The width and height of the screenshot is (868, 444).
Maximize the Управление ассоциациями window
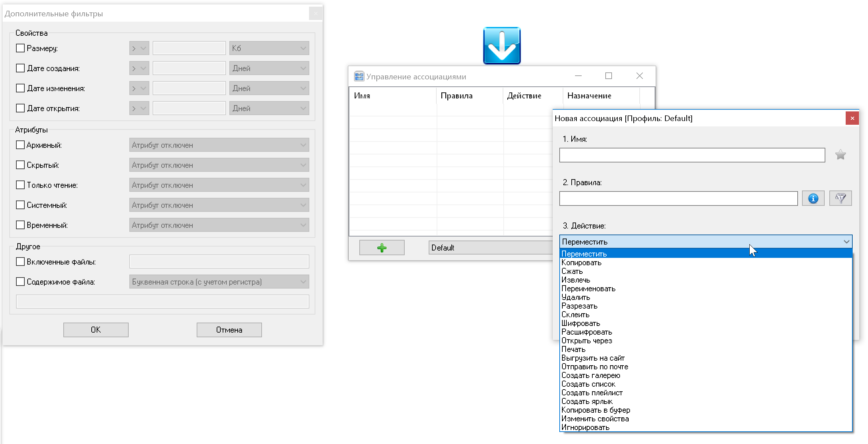pyautogui.click(x=608, y=76)
